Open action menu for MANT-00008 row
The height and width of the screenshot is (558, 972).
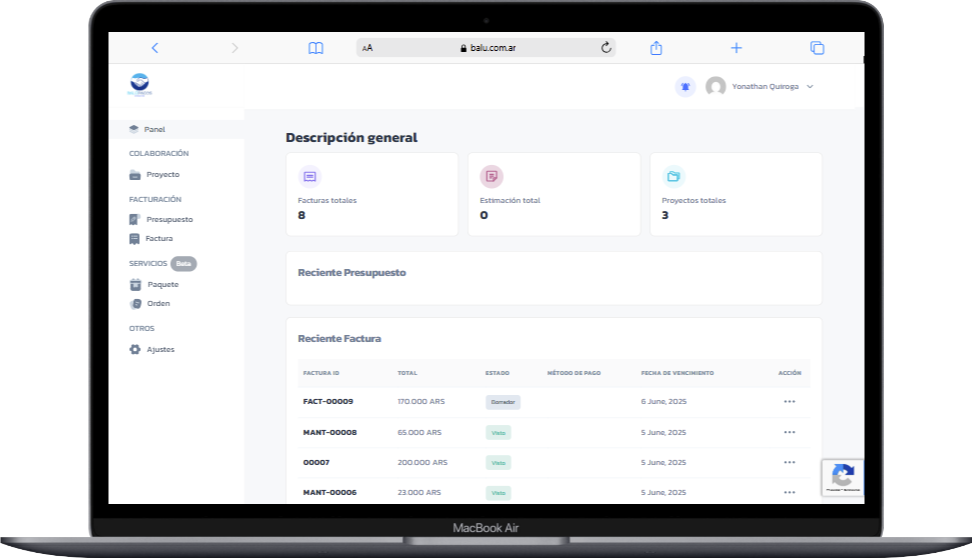coord(789,432)
